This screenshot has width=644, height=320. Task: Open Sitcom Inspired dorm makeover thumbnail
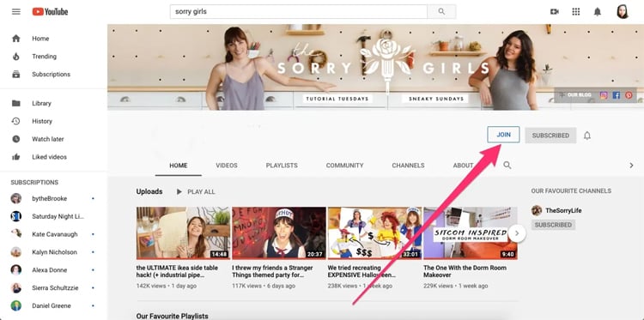click(x=471, y=233)
